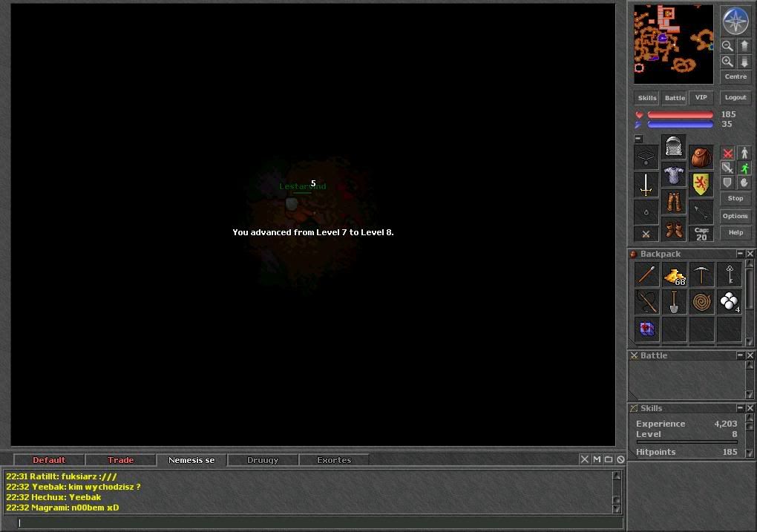Open the brown backpack in the equipment panel
757x532 pixels.
point(701,157)
